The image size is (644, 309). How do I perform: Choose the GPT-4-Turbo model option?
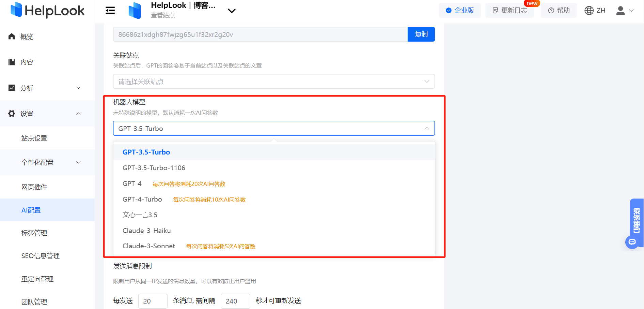[274, 199]
